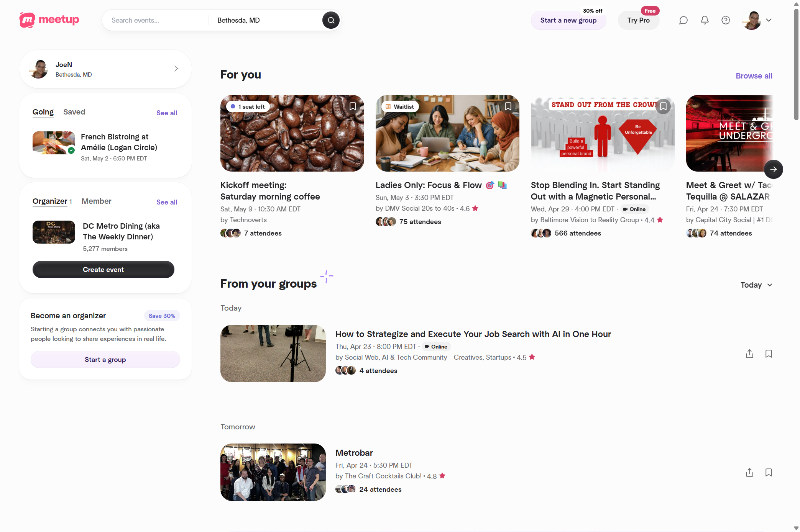Click the Metrobar event title
800x532 pixels.
(354, 453)
